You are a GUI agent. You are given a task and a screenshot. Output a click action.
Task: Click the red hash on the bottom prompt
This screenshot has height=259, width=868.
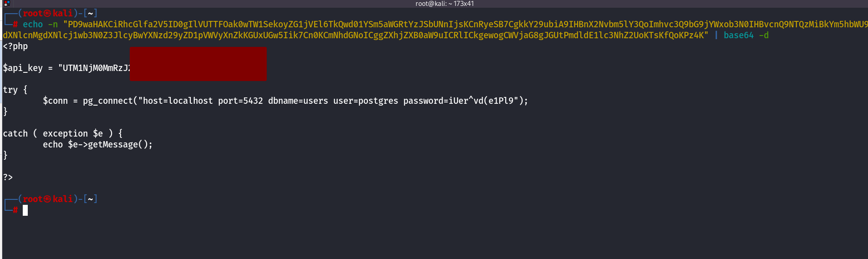[x=15, y=210]
